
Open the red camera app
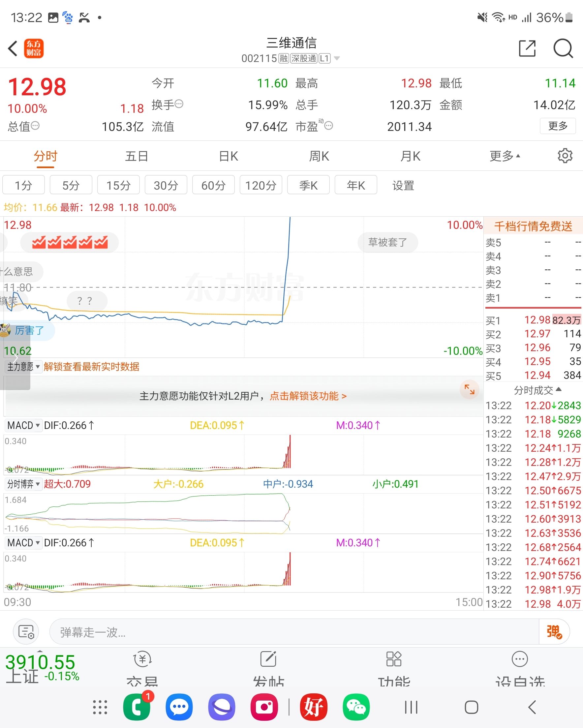pos(264,707)
